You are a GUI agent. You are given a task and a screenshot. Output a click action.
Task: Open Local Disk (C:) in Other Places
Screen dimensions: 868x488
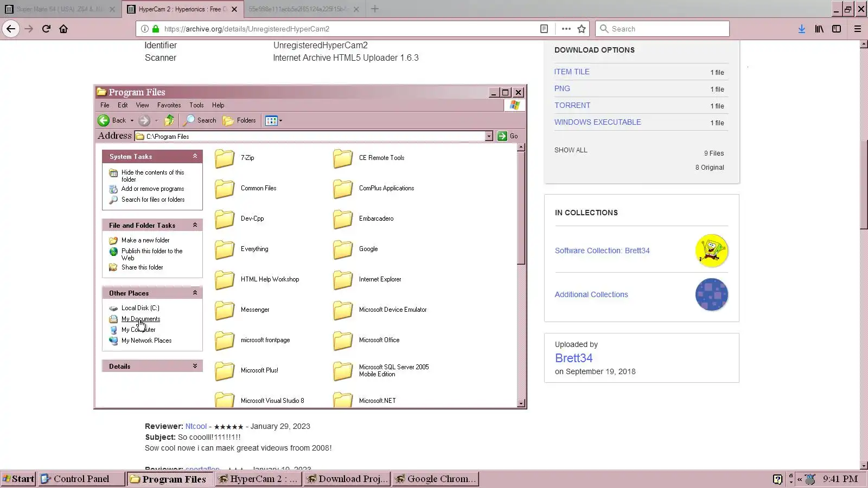click(x=140, y=308)
